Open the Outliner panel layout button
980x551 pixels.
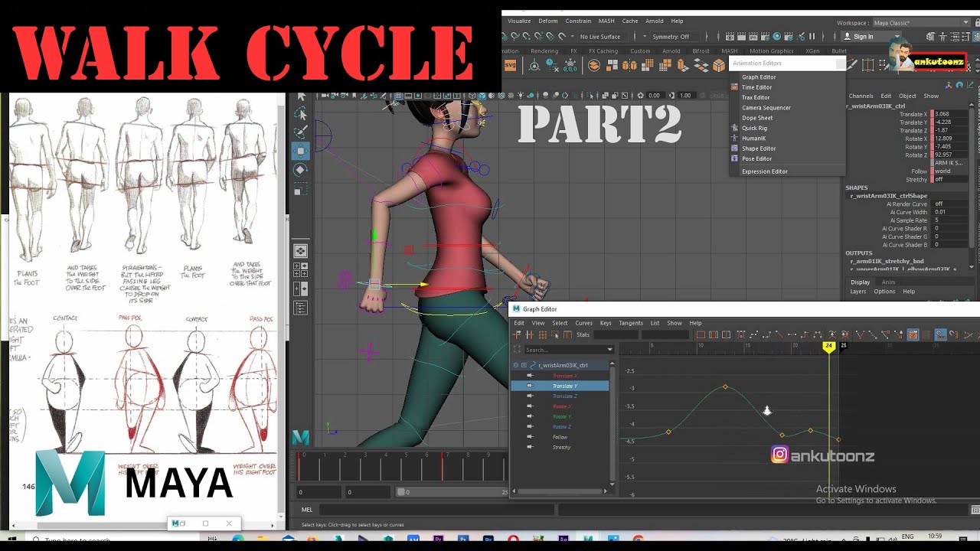tap(300, 308)
